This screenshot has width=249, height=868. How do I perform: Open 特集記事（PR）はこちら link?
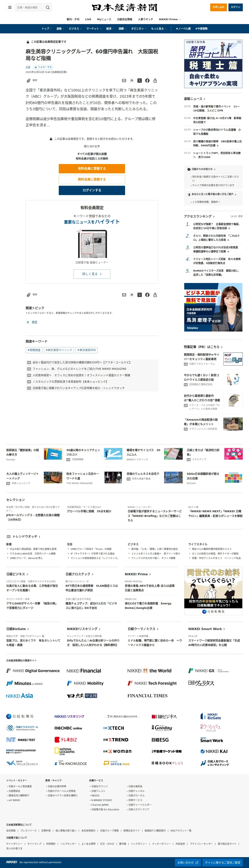click(203, 347)
